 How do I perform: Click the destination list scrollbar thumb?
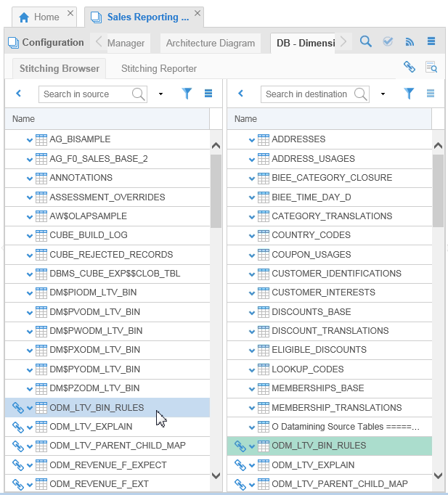pos(439,191)
